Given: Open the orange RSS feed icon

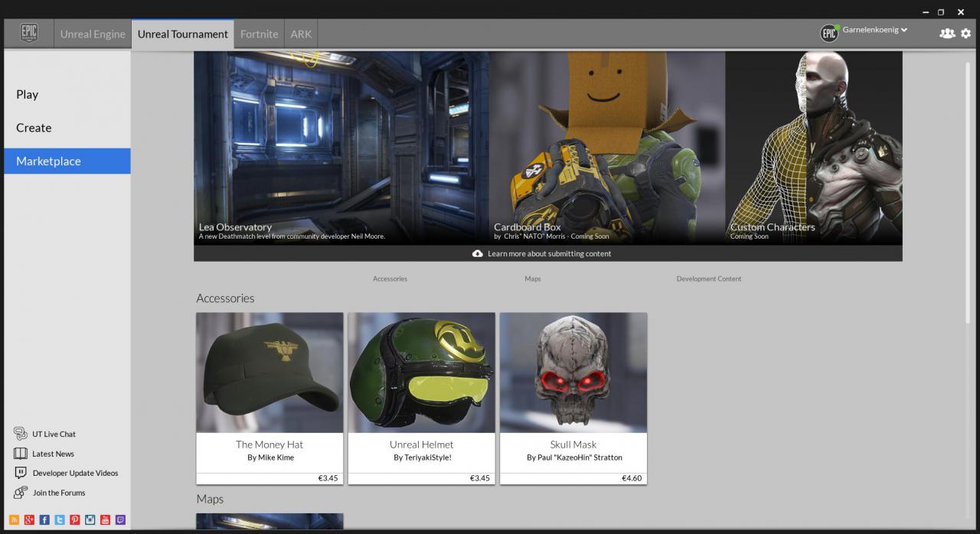Looking at the screenshot, I should pyautogui.click(x=14, y=519).
